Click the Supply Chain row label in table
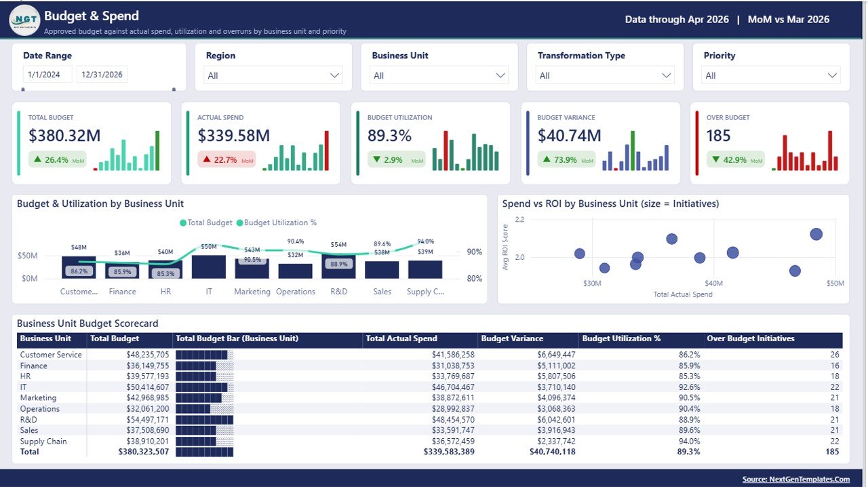Screen dimensions: 868x487 (43, 441)
